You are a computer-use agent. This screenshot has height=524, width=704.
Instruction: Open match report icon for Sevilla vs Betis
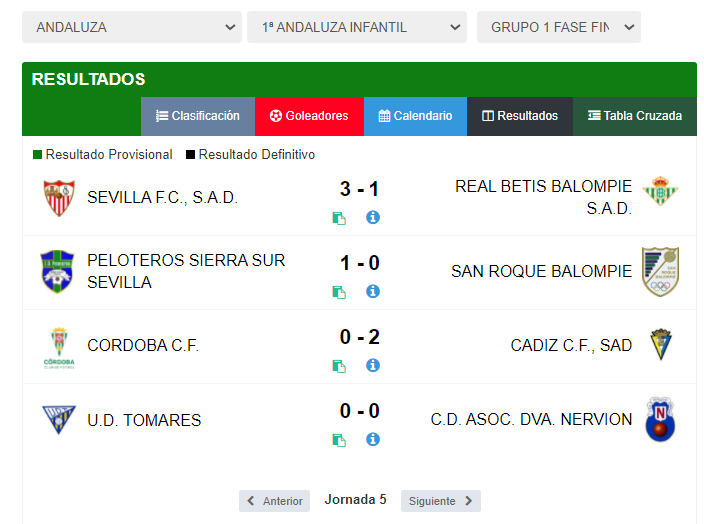pos(339,218)
